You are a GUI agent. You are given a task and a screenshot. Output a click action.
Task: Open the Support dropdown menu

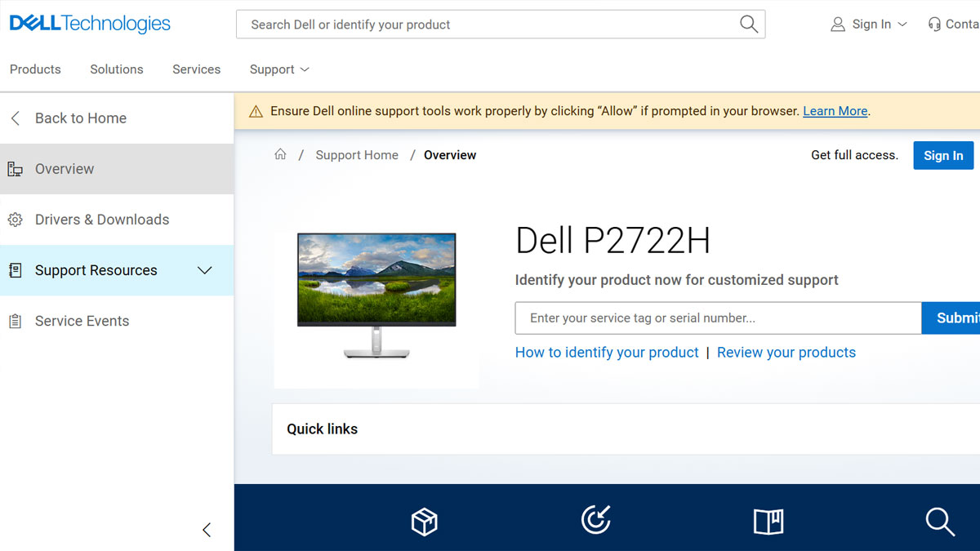pyautogui.click(x=279, y=69)
